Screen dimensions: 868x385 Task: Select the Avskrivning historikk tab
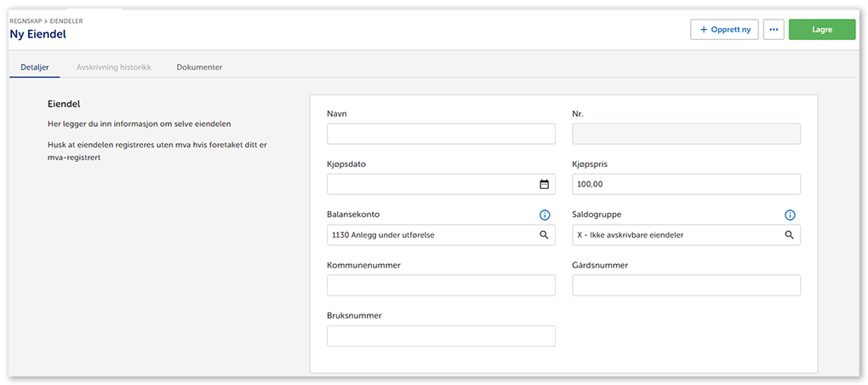(114, 67)
